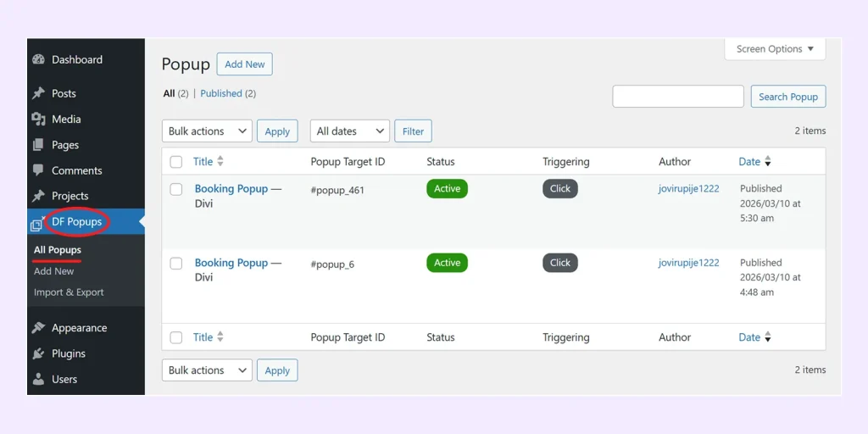
Task: Click the Add New button beside Popup heading
Action: [x=244, y=64]
